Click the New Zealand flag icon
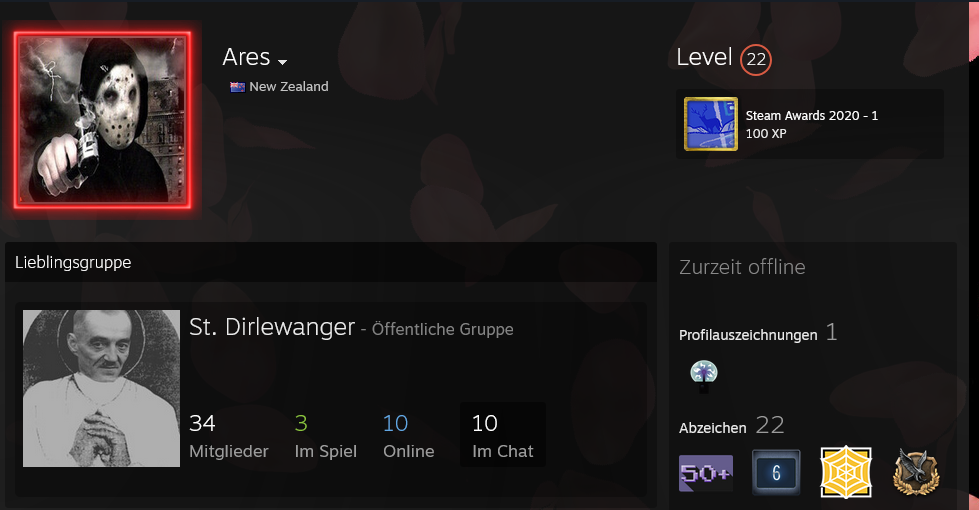The width and height of the screenshot is (979, 510). point(237,87)
